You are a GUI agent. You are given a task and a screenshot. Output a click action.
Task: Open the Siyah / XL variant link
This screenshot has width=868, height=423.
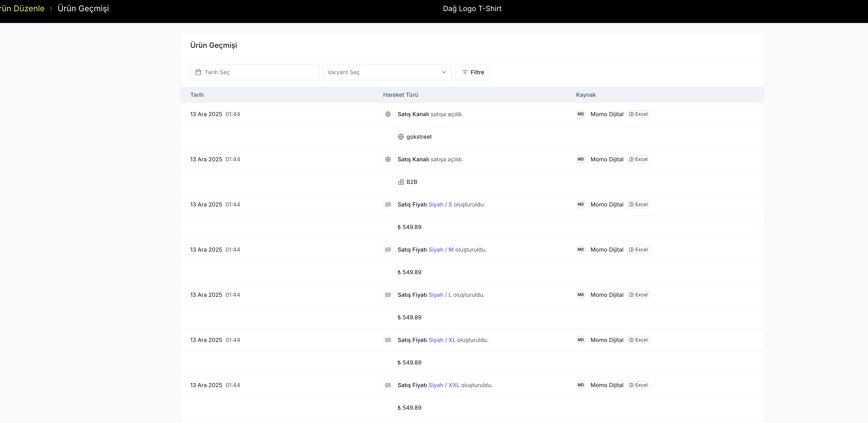pyautogui.click(x=442, y=340)
